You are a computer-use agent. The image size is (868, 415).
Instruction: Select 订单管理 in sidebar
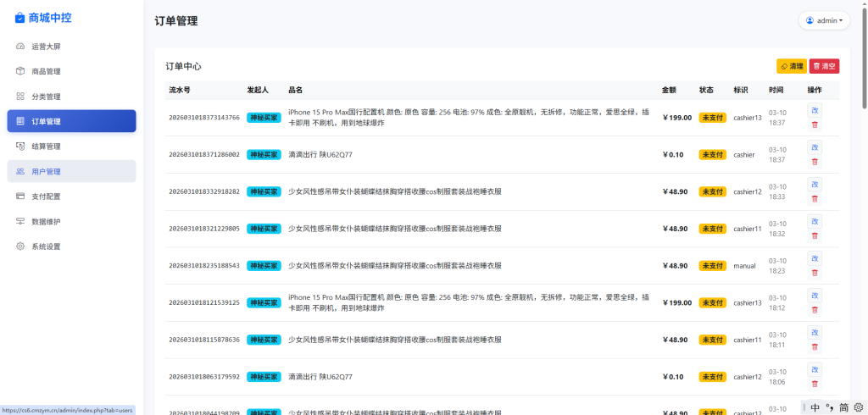[x=71, y=121]
